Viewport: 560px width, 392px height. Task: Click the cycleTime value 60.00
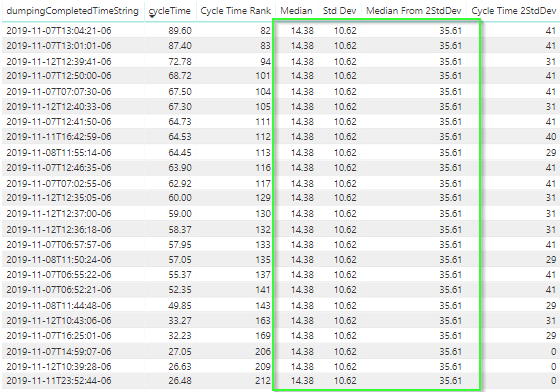point(180,198)
